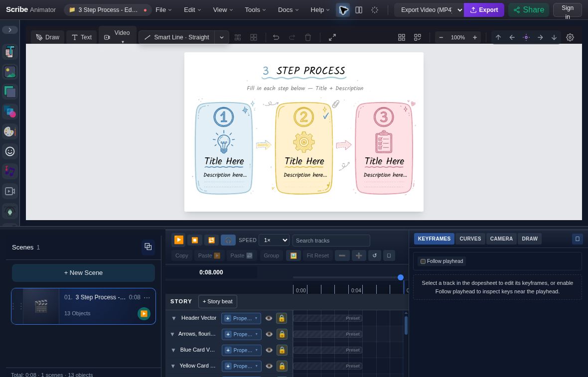Image resolution: width=588 pixels, height=377 pixels.
Task: Hide the Blue Card V... track
Action: [269, 350]
